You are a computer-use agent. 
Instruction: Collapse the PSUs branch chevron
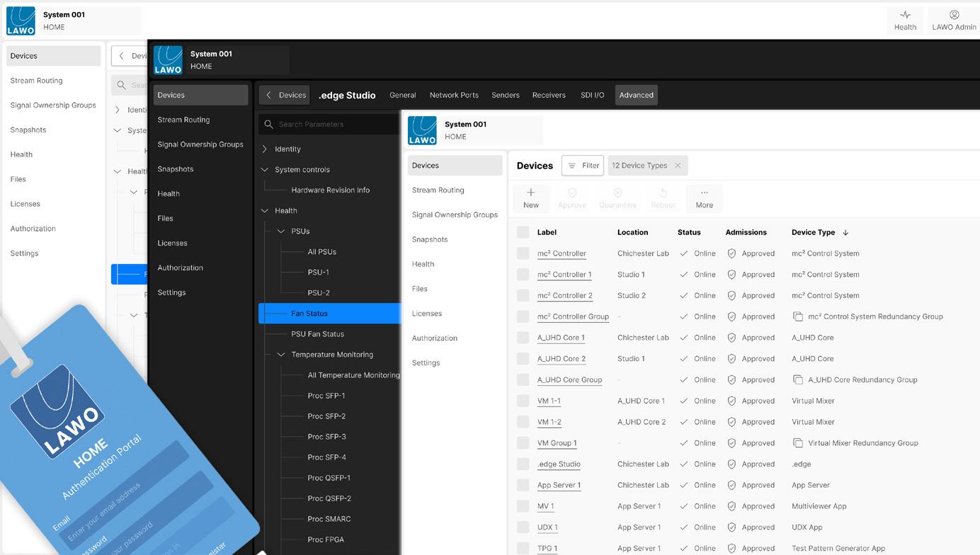(281, 231)
